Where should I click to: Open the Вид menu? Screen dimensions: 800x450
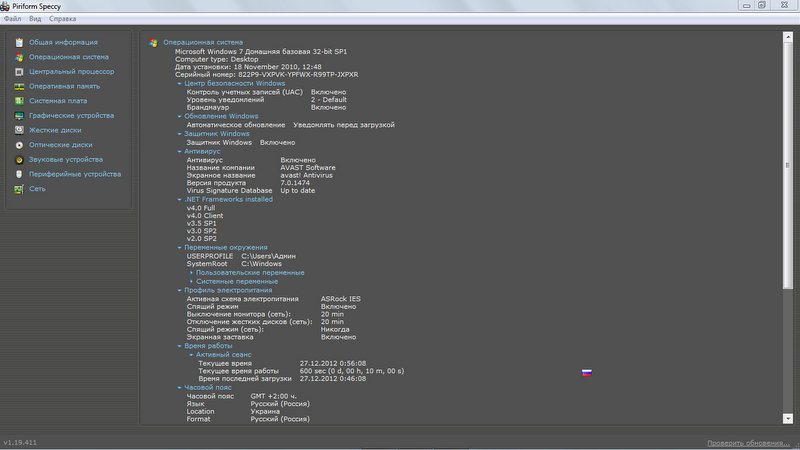pos(35,19)
